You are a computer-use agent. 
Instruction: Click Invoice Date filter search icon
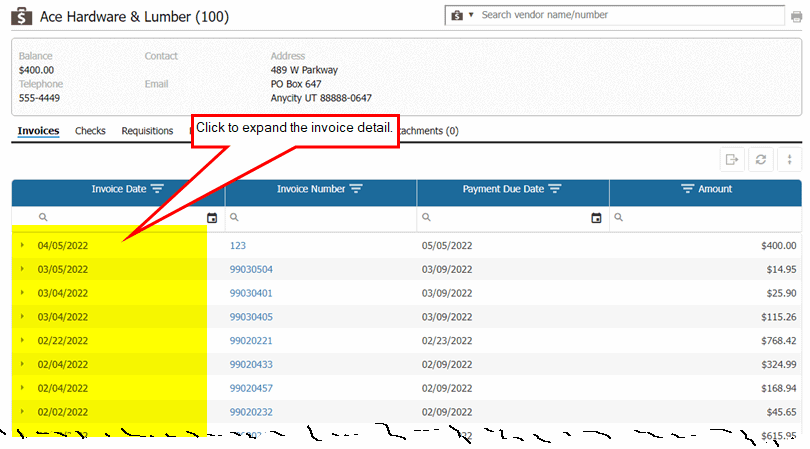[x=43, y=218]
